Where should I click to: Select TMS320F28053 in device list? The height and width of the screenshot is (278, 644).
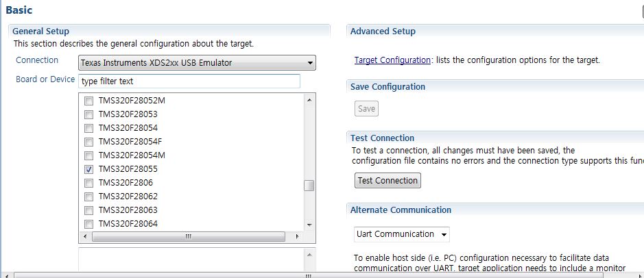click(x=128, y=114)
